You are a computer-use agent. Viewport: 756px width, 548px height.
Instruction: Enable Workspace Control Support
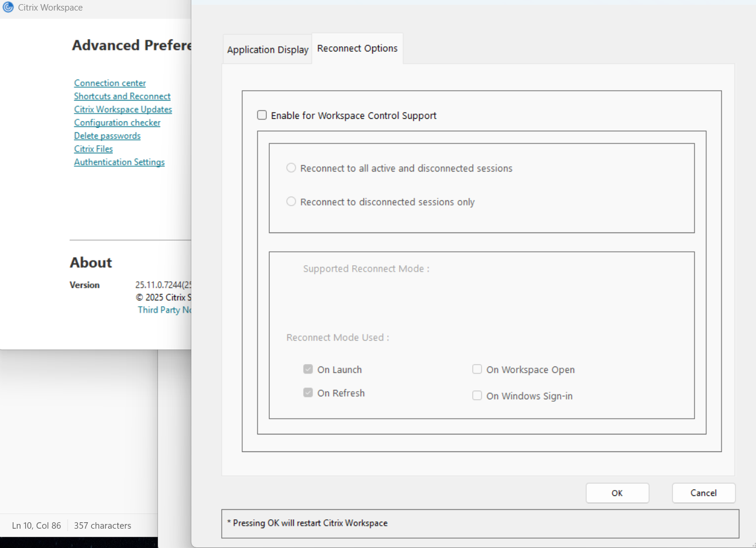[x=262, y=115]
